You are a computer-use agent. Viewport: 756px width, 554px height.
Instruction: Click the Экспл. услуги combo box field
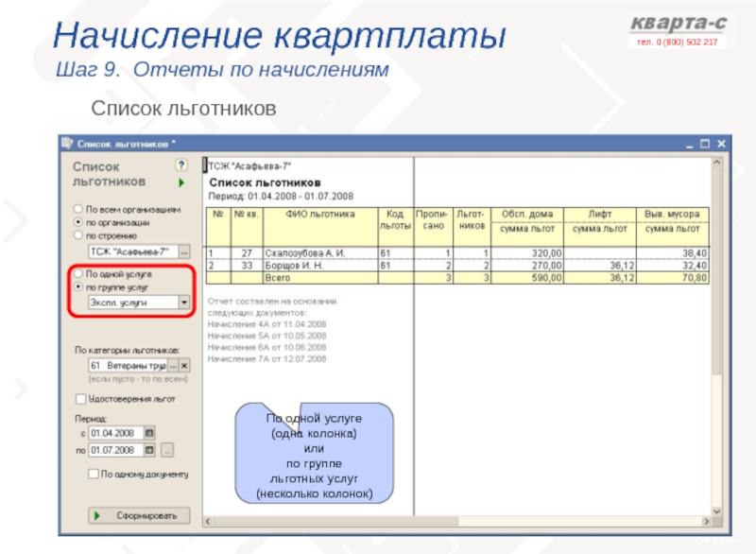133,303
